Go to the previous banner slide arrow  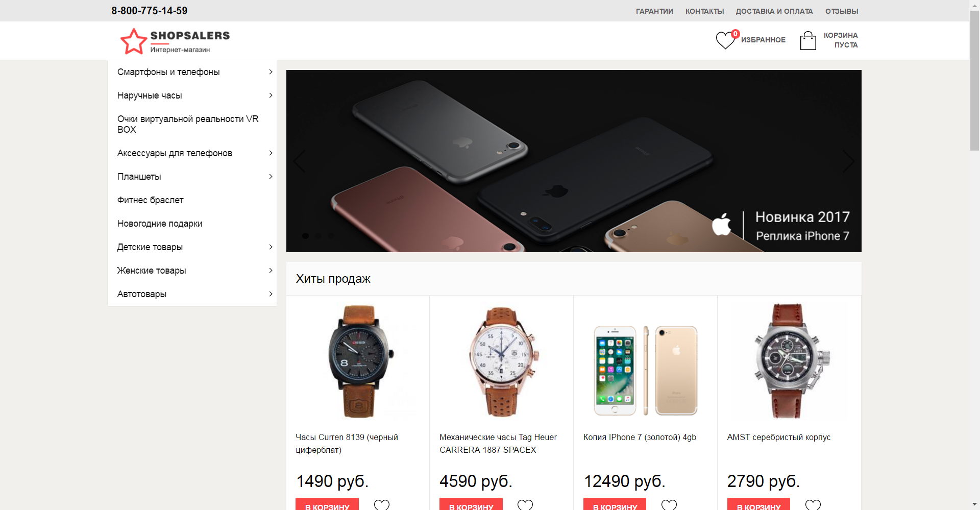300,161
